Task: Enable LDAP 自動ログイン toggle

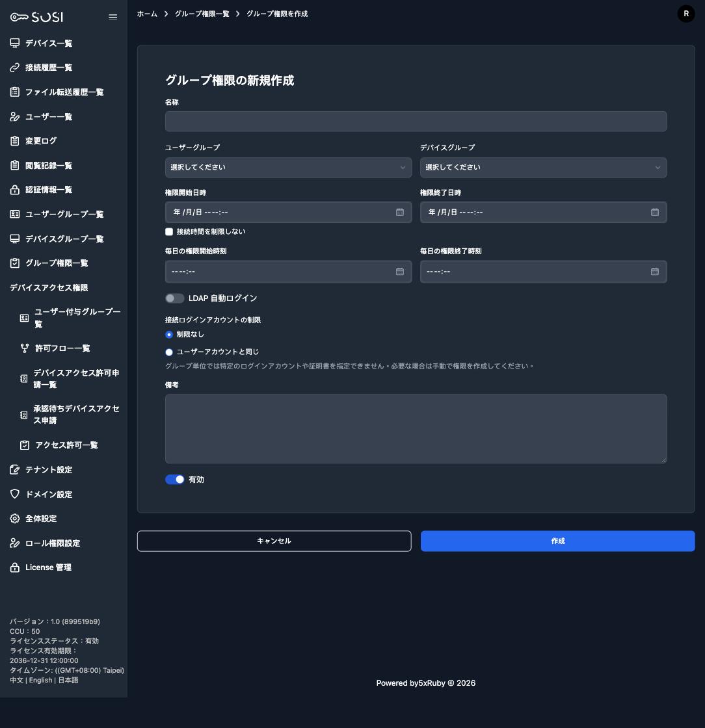Action: 175,298
